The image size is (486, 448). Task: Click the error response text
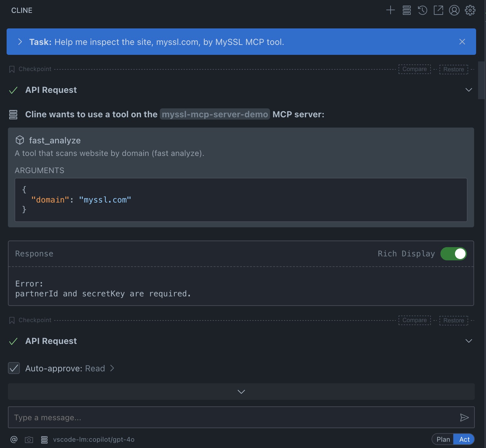(x=103, y=289)
